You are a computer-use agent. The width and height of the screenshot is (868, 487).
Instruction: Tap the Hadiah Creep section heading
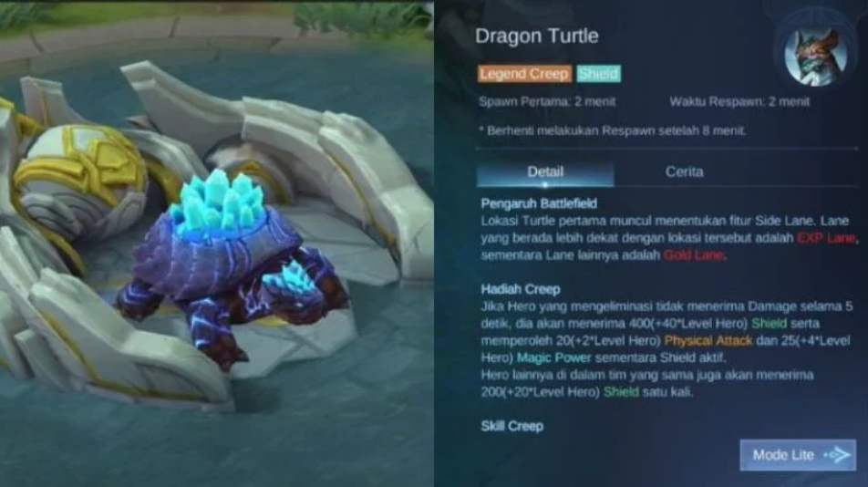point(521,289)
